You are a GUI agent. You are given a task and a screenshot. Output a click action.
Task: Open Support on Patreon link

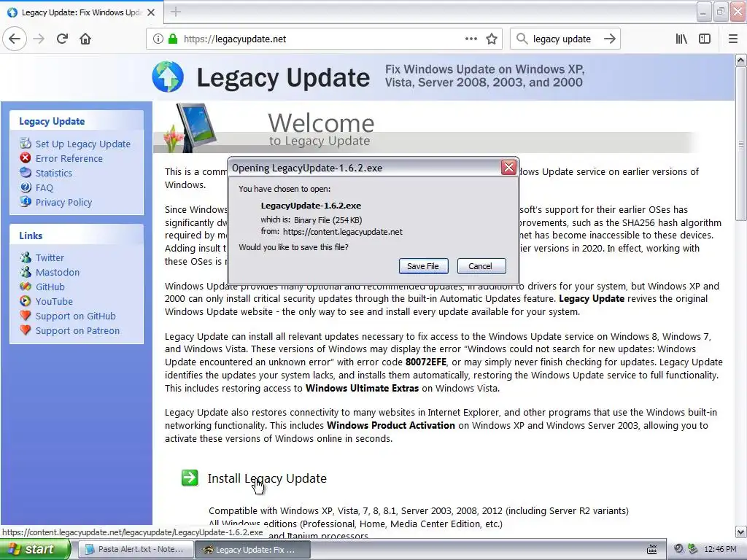tap(77, 331)
